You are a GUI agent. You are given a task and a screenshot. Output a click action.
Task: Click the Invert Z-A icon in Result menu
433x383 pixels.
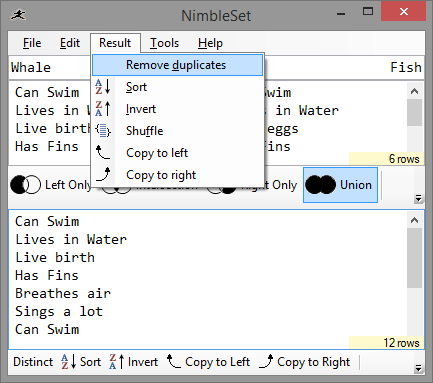(103, 109)
